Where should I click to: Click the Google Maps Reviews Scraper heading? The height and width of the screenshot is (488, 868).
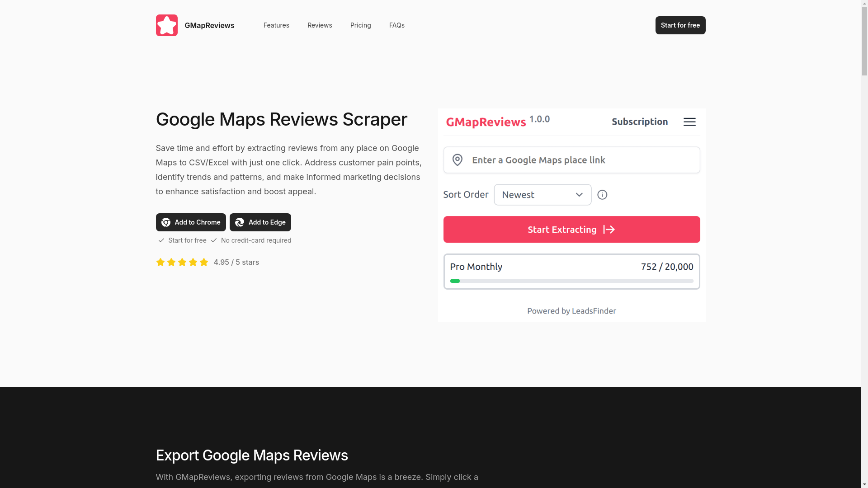click(x=281, y=119)
